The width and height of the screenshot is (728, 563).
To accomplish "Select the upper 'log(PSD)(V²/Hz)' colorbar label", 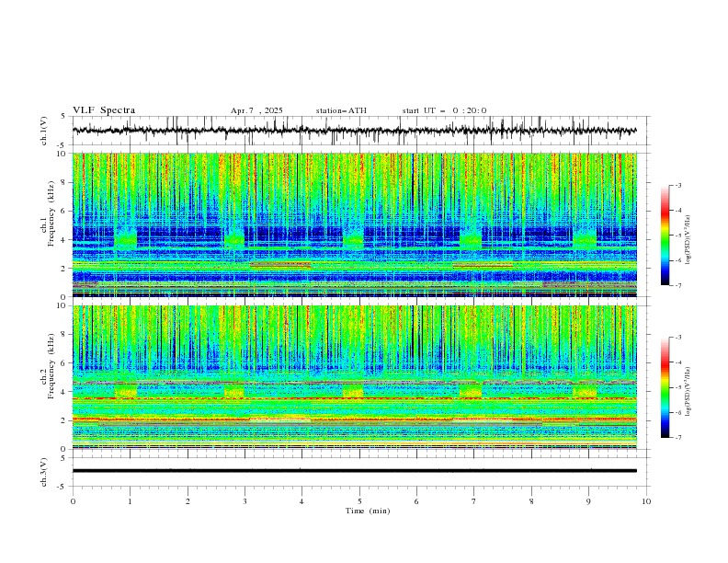I will (688, 240).
